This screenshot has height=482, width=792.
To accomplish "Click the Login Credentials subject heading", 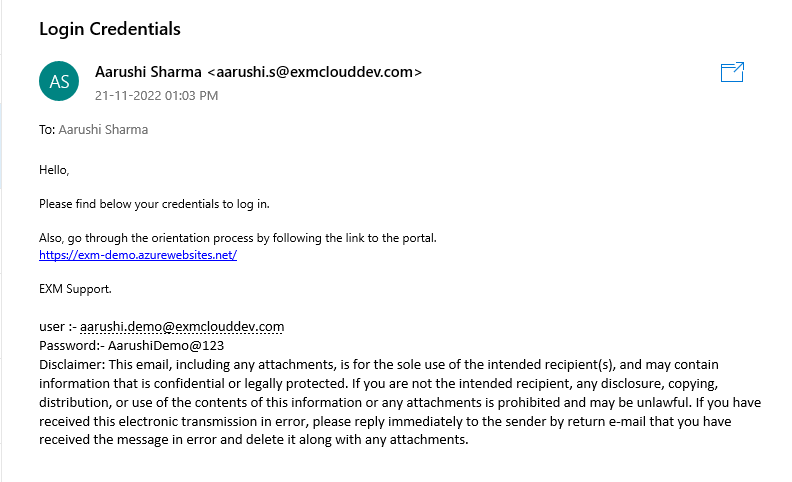I will click(x=110, y=29).
